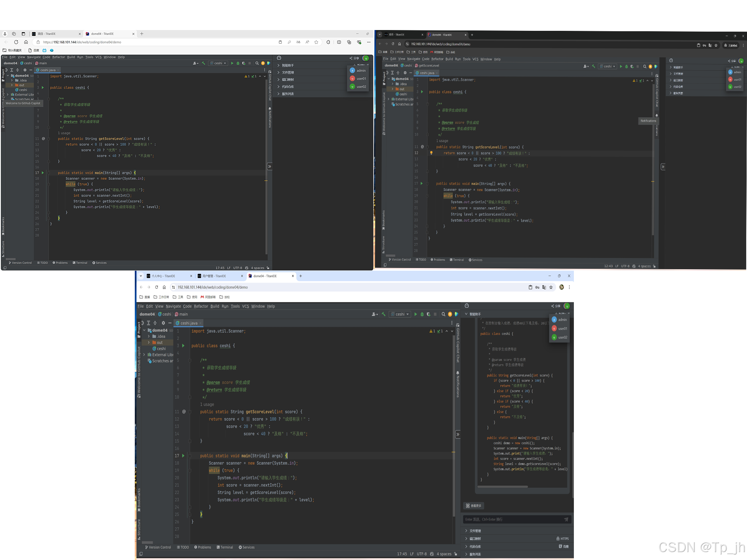
Task: Click the 分享 share button in bottom window
Action: tap(556, 306)
